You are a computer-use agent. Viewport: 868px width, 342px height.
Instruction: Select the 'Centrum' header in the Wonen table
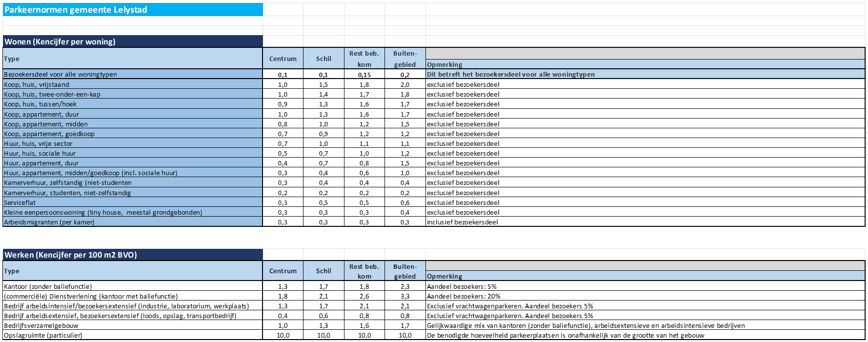pos(283,59)
